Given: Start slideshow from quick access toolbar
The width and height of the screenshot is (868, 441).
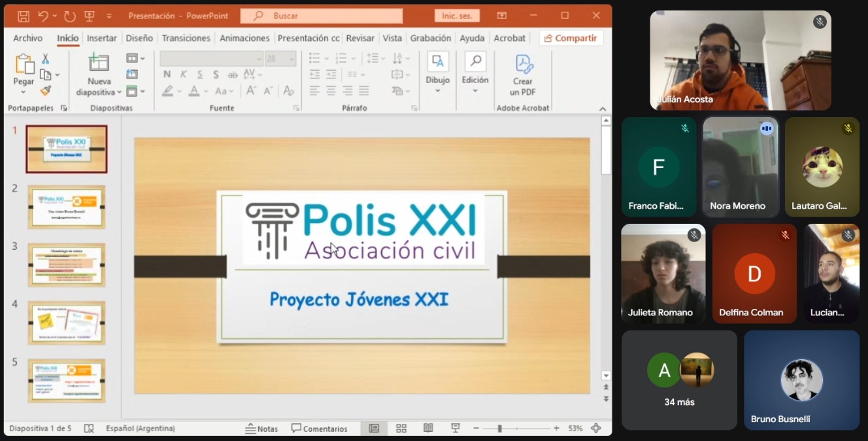Looking at the screenshot, I should coord(89,16).
